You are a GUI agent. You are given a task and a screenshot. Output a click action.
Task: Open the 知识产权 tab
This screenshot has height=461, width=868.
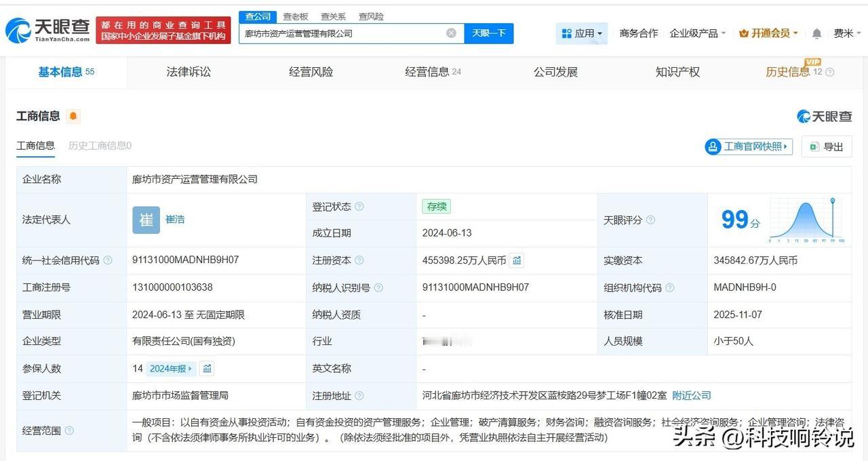coord(677,72)
